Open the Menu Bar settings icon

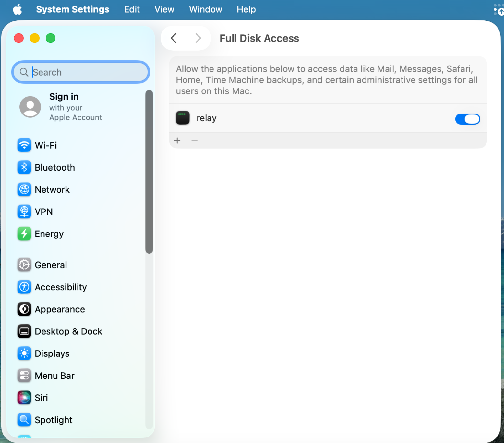point(24,376)
